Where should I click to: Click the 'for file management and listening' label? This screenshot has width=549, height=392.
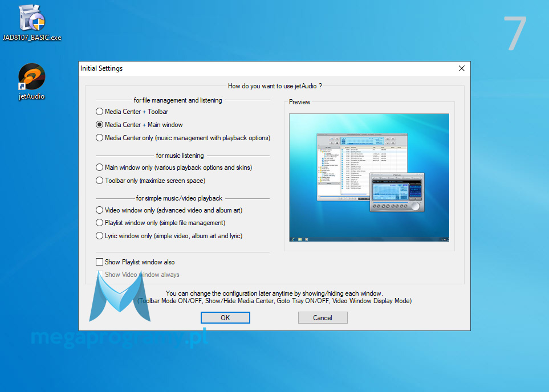click(178, 100)
